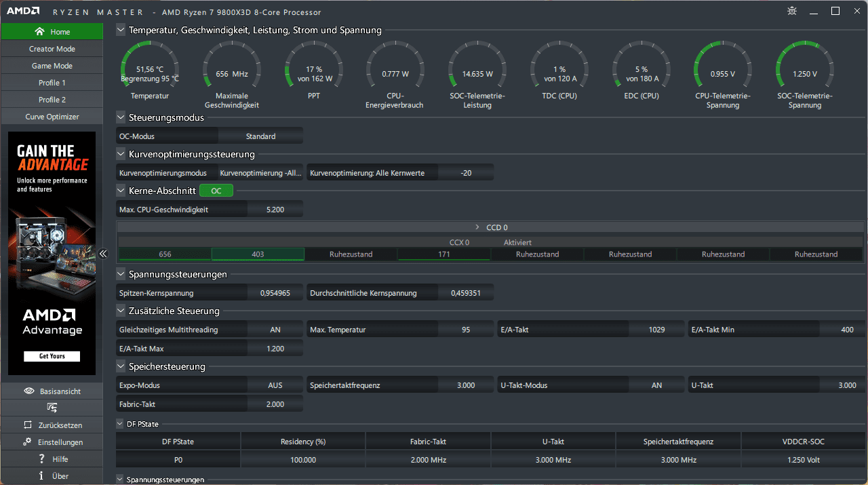868x485 pixels.
Task: Expand CCD 0 chevron row
Action: (491, 227)
